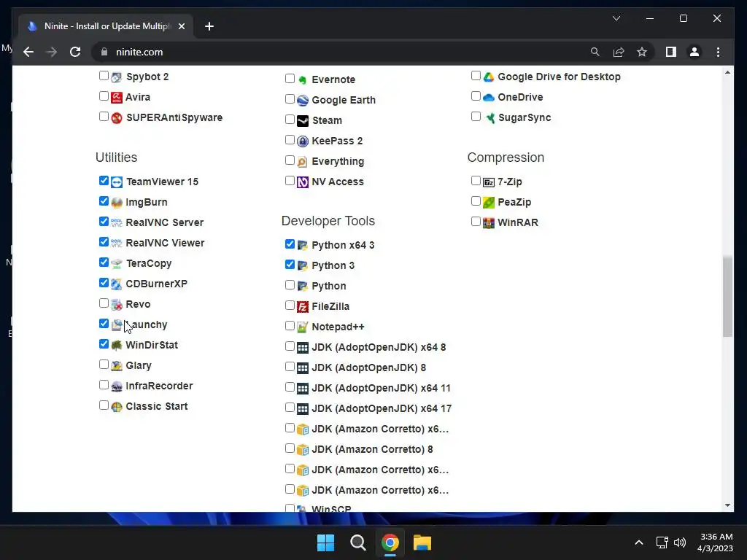
Task: Check the JDK (AdoptOpenJDK) x64 11 checkbox
Action: point(290,387)
